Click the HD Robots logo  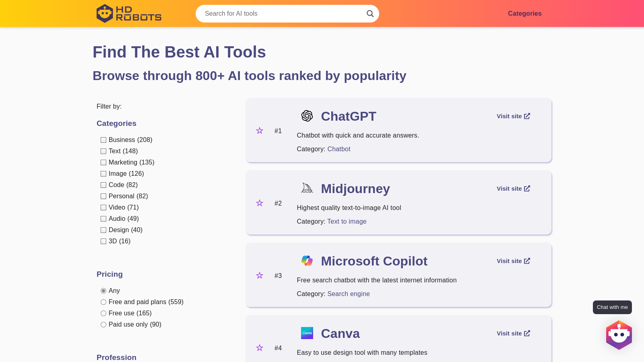click(x=129, y=13)
